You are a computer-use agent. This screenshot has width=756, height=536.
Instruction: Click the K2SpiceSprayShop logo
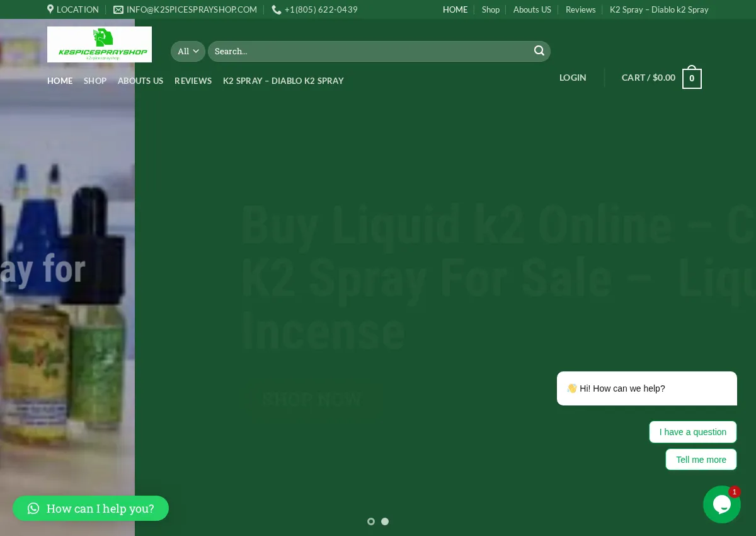100,44
